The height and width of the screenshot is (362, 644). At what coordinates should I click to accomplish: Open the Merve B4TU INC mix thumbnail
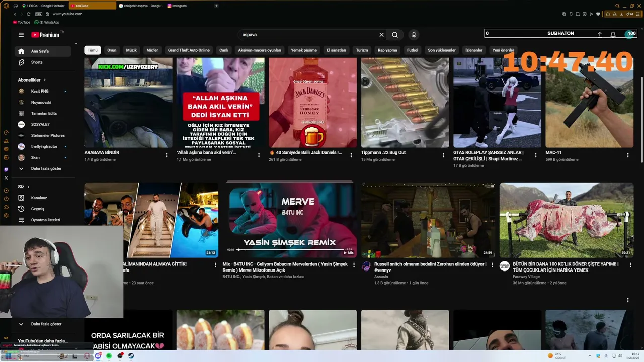coord(291,220)
